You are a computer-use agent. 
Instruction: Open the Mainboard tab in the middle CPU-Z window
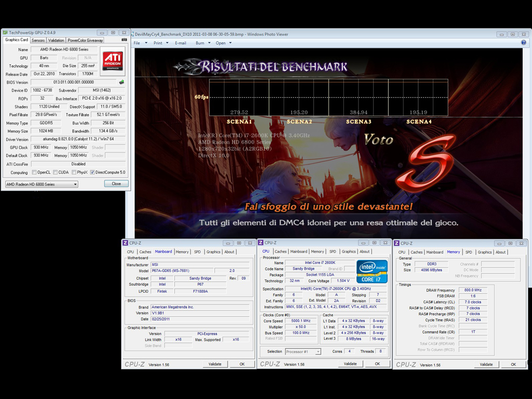299,251
